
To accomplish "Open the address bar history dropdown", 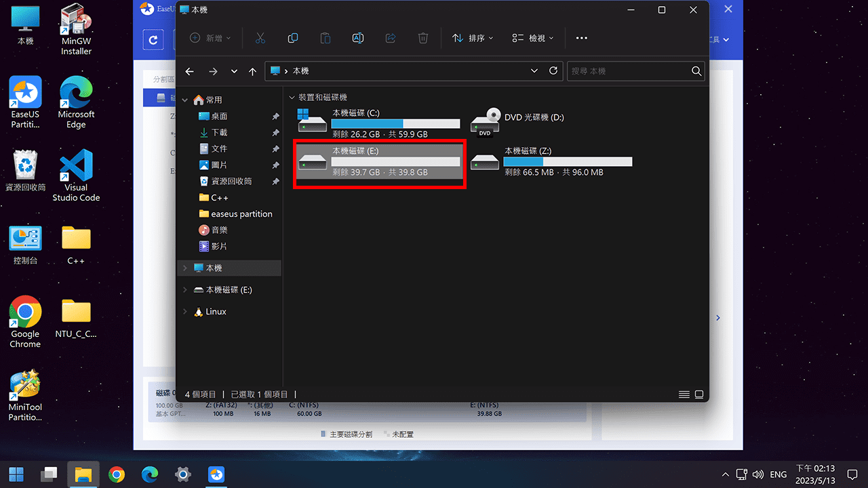I will (x=534, y=71).
